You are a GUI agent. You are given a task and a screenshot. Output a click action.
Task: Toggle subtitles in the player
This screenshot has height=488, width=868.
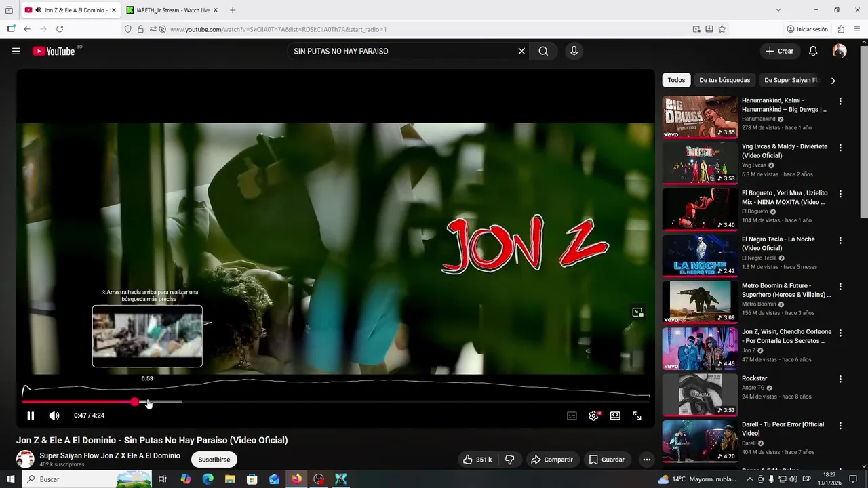572,415
